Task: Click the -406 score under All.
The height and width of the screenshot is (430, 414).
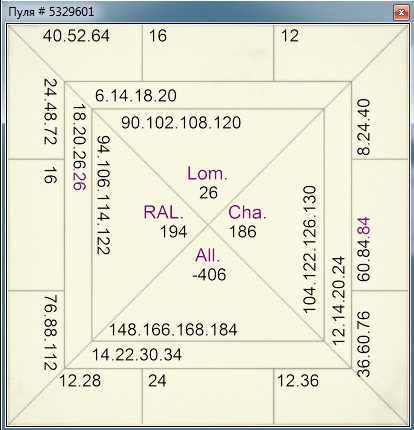Action: pyautogui.click(x=209, y=275)
